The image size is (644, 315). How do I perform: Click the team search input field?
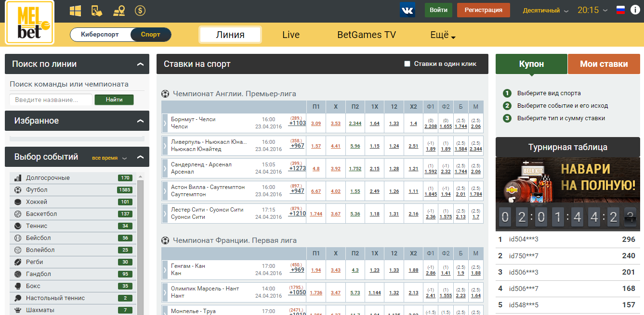tap(51, 100)
